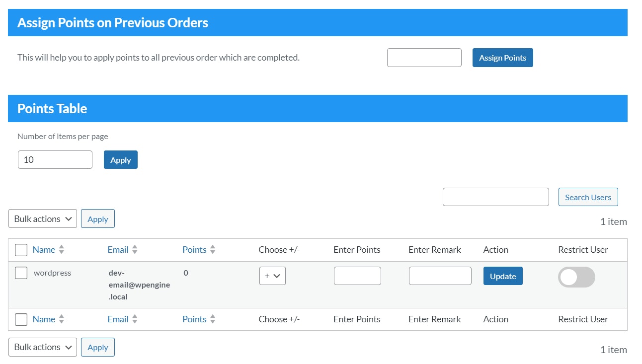
Task: Click Enter Points field for wordpress
Action: click(357, 276)
